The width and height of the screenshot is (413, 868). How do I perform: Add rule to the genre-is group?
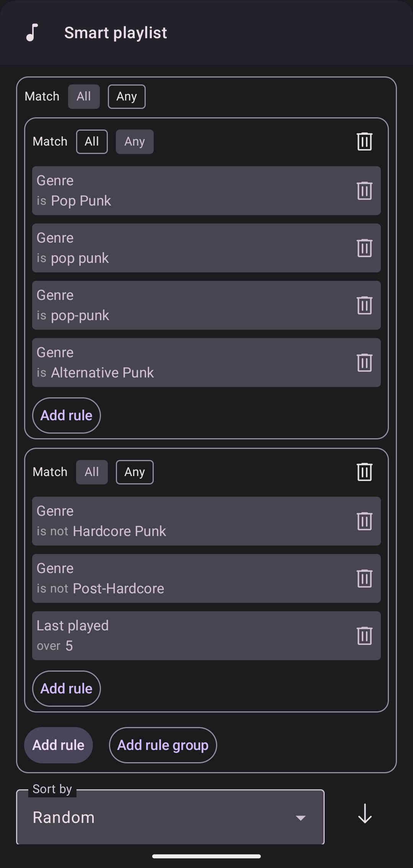tap(67, 416)
